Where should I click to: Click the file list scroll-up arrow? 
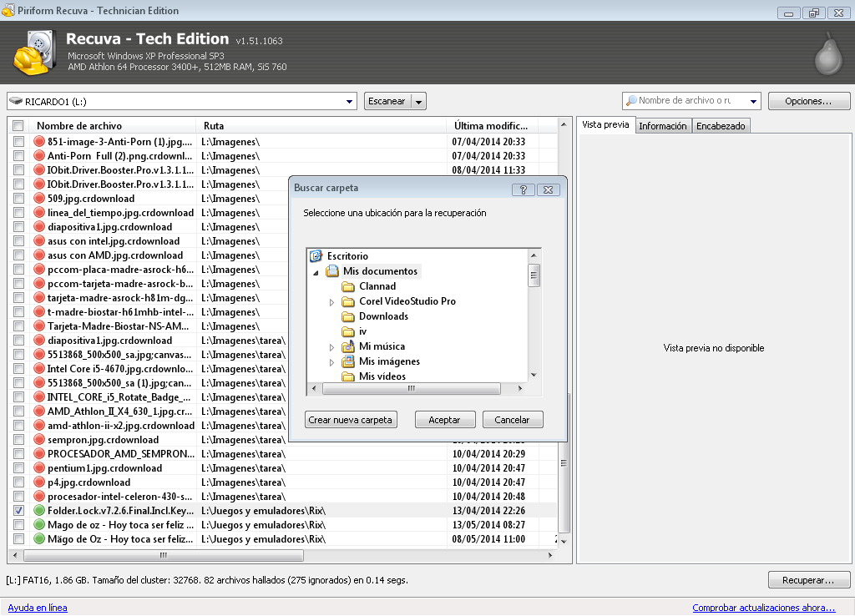[564, 125]
